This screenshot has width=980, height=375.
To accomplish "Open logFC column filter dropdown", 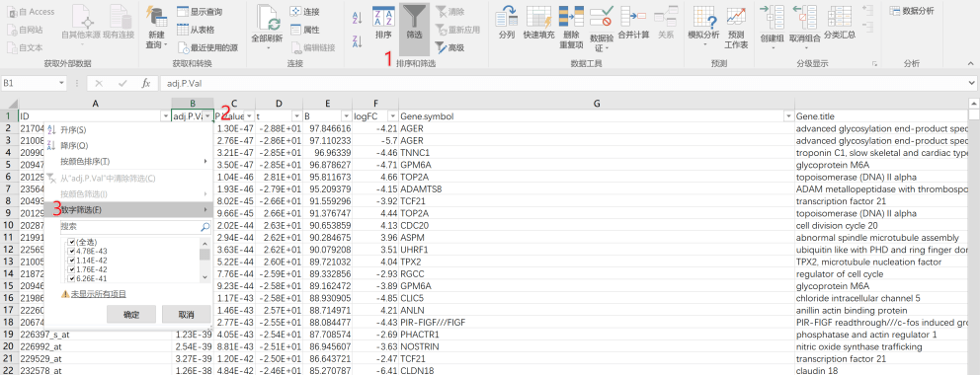I will click(392, 116).
